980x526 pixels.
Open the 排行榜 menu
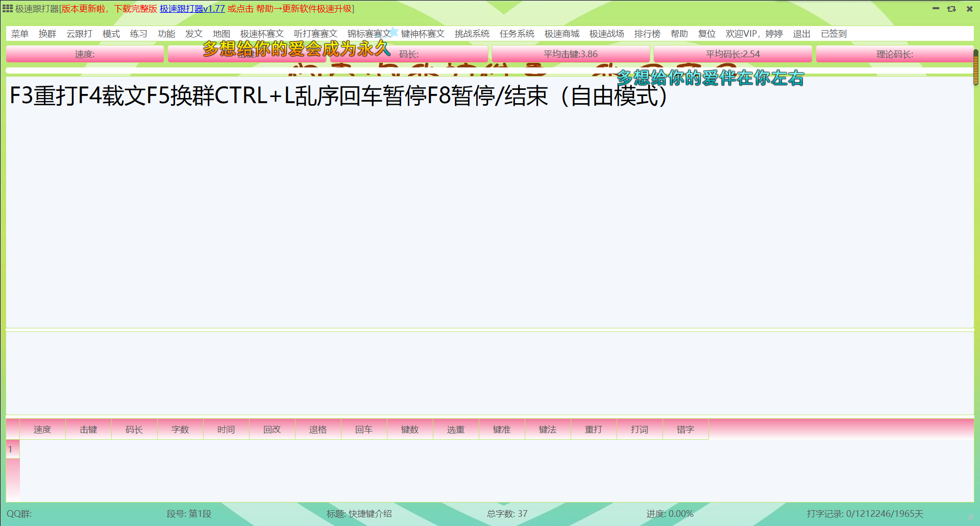pyautogui.click(x=647, y=34)
